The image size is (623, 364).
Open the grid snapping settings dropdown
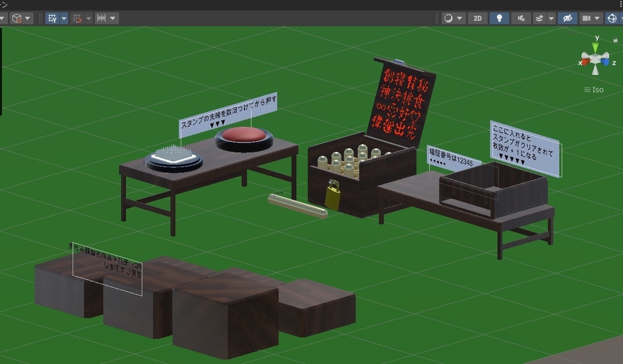[89, 18]
